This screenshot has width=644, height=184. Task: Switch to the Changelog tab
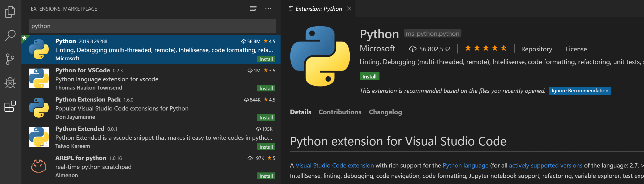click(385, 112)
